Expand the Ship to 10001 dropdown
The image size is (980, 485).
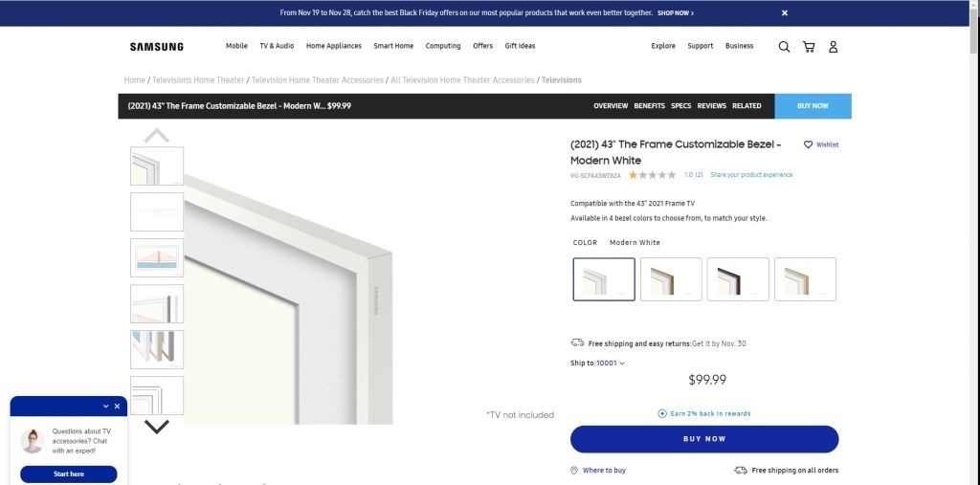pos(610,364)
